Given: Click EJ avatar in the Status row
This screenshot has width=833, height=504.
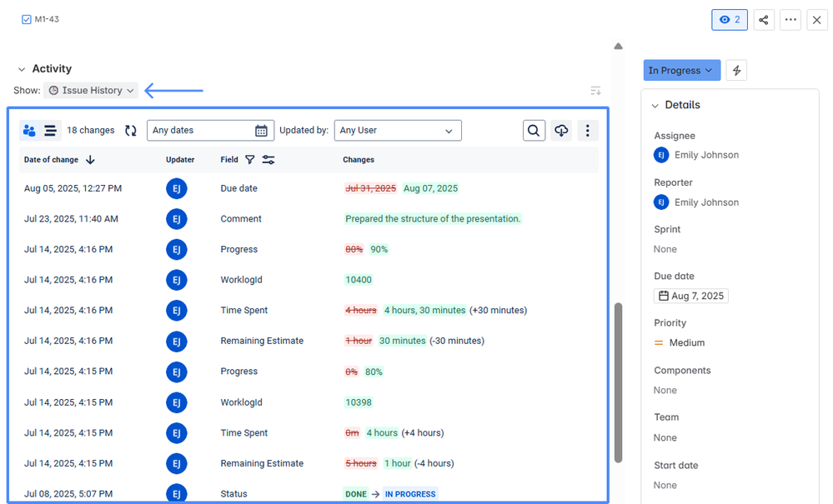Looking at the screenshot, I should (177, 493).
